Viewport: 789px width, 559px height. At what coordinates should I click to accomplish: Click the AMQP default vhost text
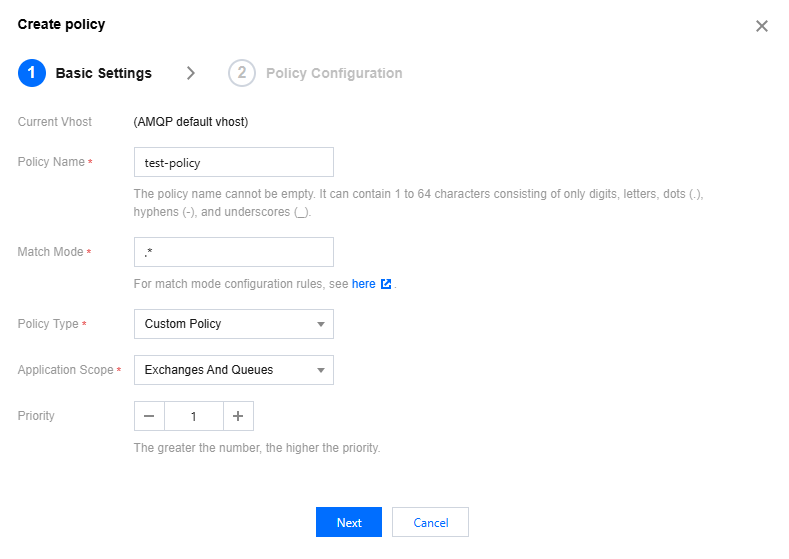click(x=191, y=122)
